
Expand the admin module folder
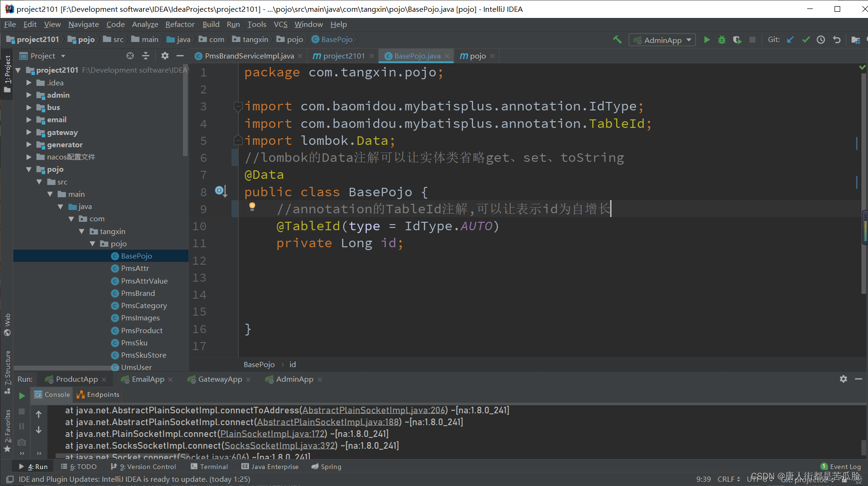(x=29, y=95)
